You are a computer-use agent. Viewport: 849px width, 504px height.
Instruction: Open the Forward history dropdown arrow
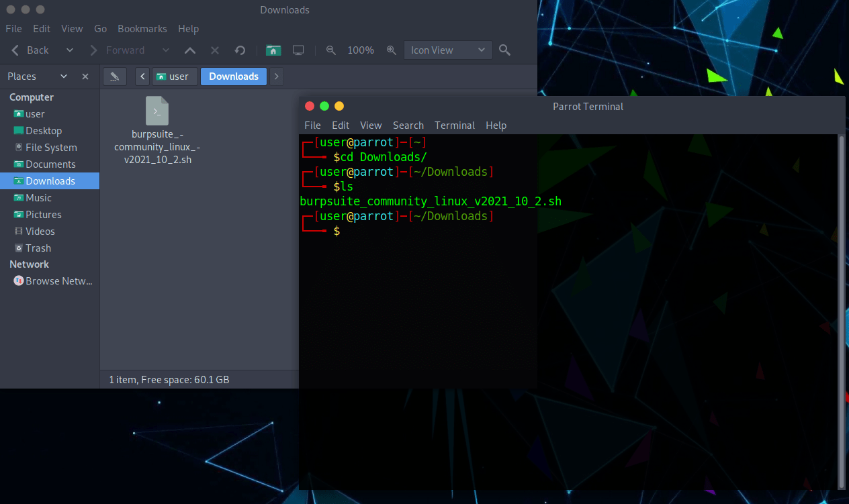(166, 50)
